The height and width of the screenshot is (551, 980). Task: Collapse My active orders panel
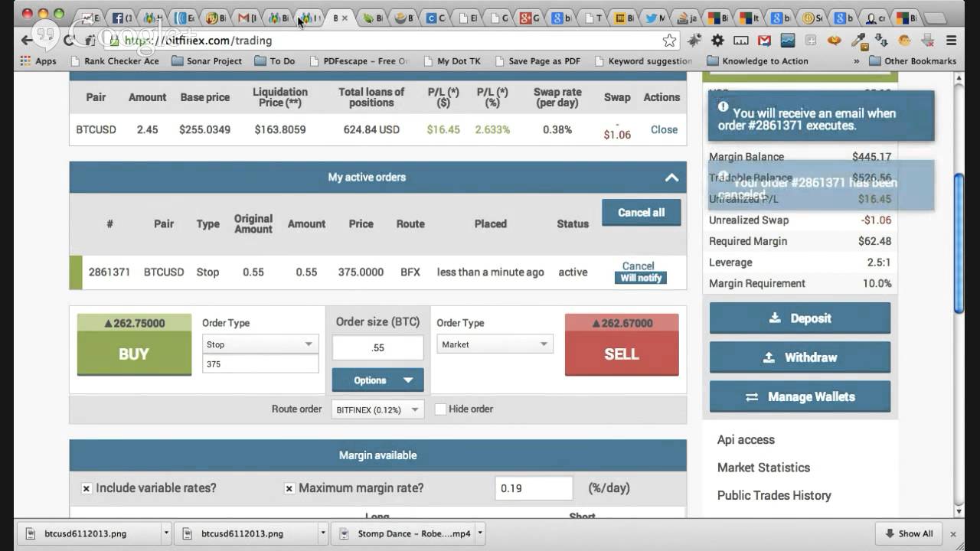coord(671,178)
